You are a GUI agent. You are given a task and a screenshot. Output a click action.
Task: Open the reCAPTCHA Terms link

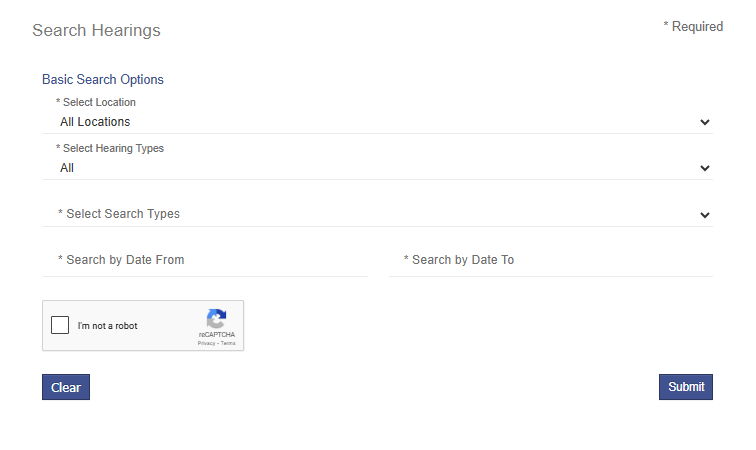(x=228, y=343)
